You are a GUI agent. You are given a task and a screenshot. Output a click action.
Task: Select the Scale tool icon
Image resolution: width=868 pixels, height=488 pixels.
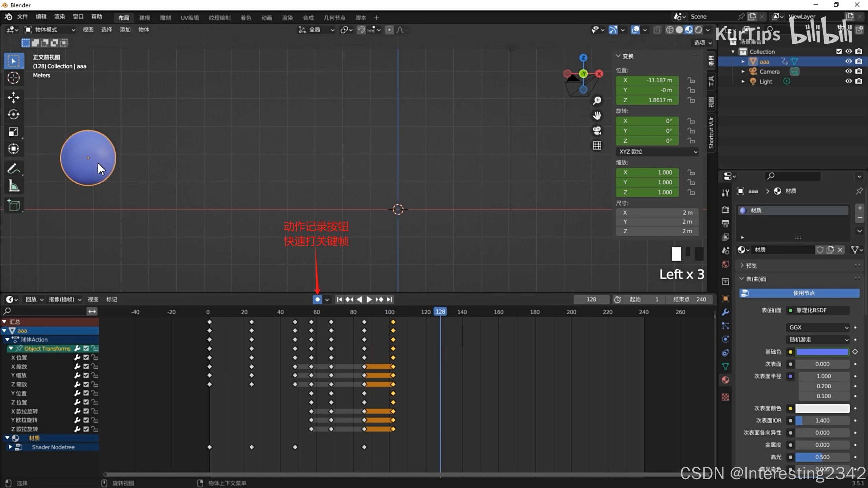tap(14, 132)
